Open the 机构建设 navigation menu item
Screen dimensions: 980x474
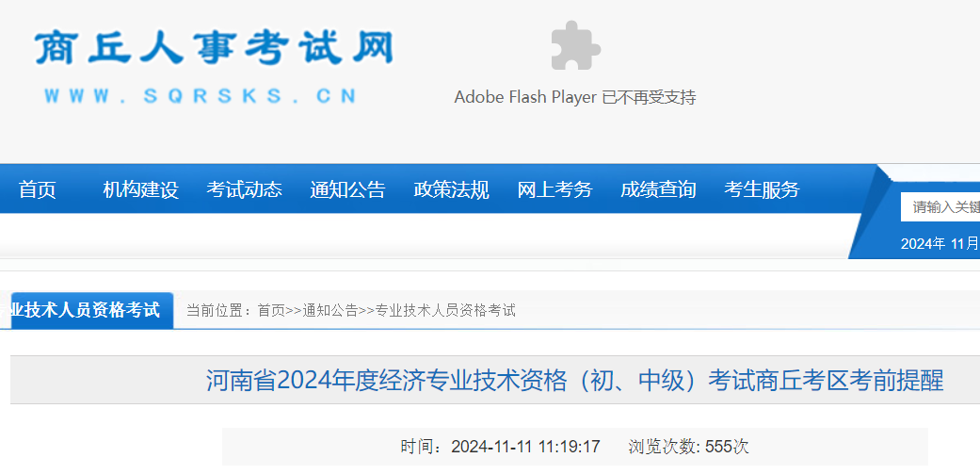tap(140, 189)
